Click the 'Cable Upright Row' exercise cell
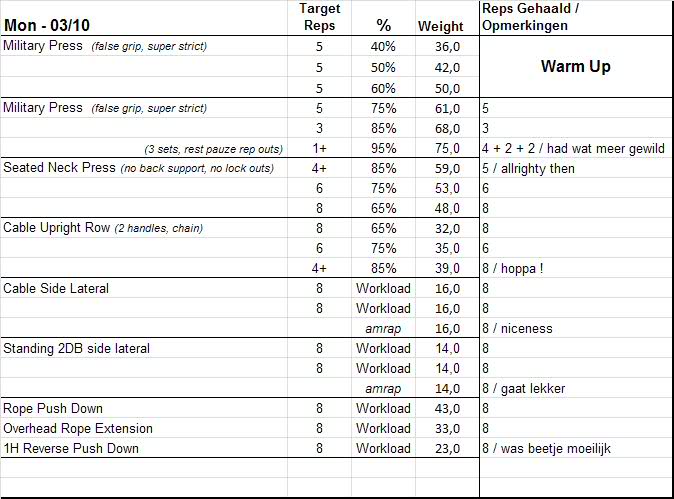Screen dimensions: 674x499 pos(57,228)
